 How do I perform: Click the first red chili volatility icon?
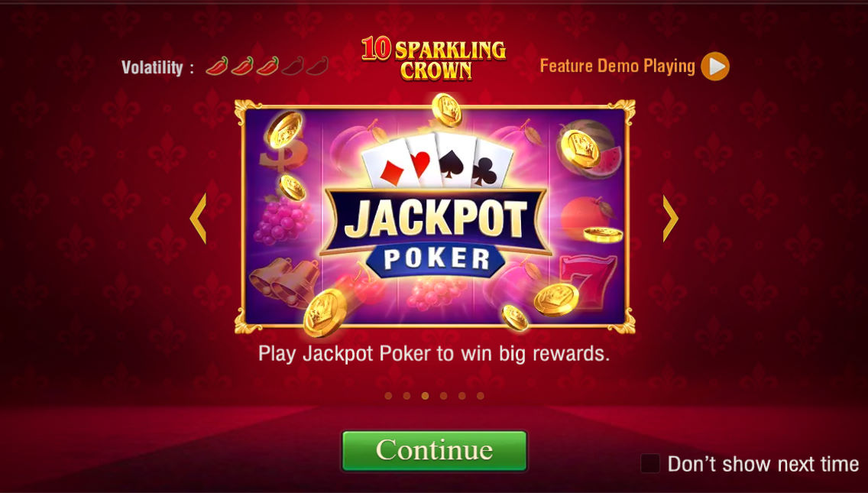[217, 66]
